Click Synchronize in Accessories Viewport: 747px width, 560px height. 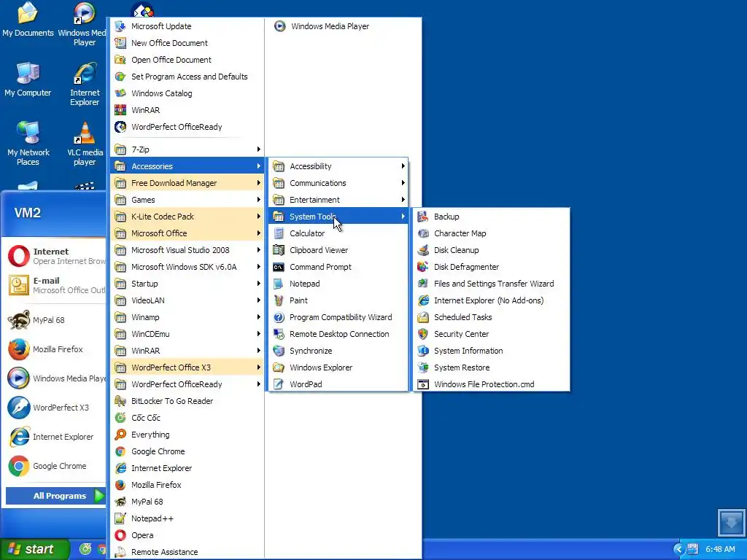(338, 351)
